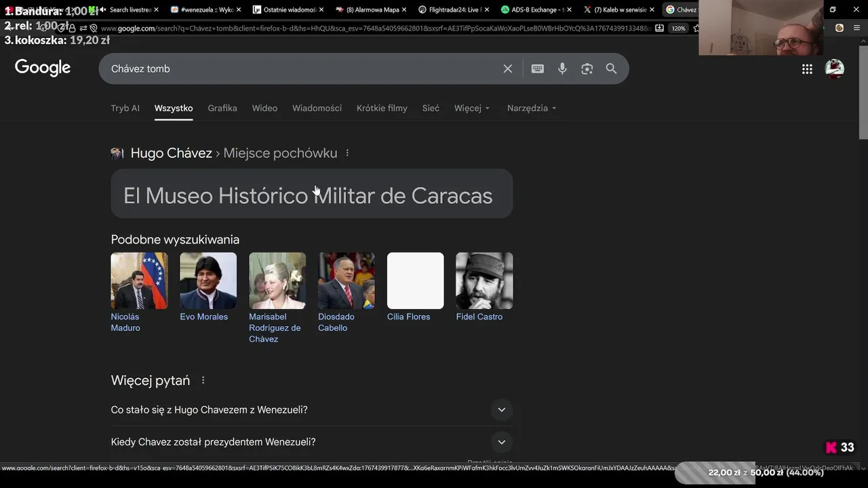Image resolution: width=868 pixels, height=488 pixels.
Task: Click the Diosdado Cabello name link
Action: pyautogui.click(x=336, y=323)
